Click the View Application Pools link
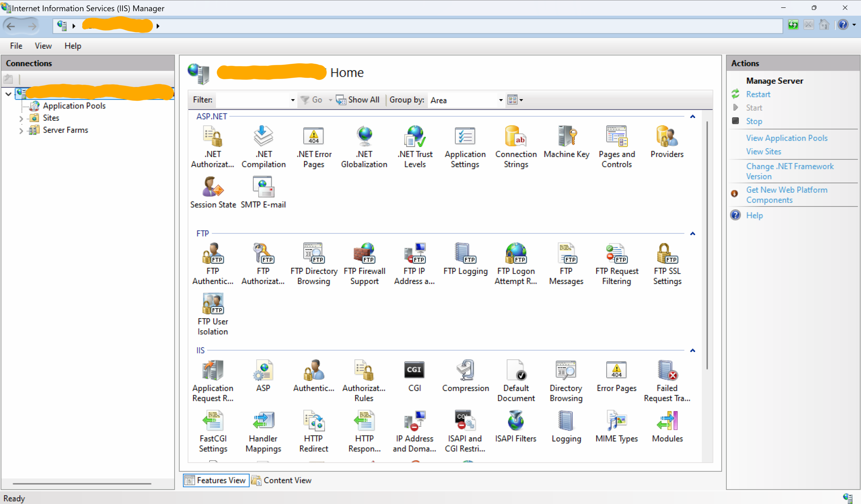861x504 pixels. tap(786, 138)
